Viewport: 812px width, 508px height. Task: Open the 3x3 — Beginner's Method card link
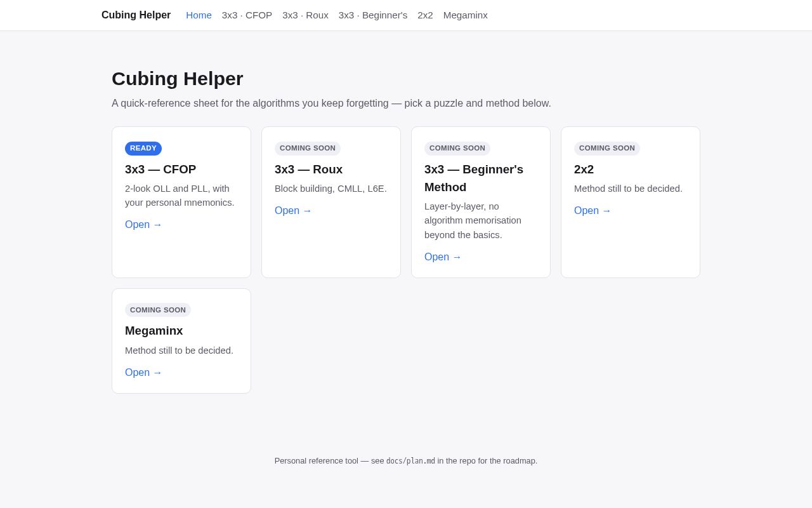(x=443, y=257)
